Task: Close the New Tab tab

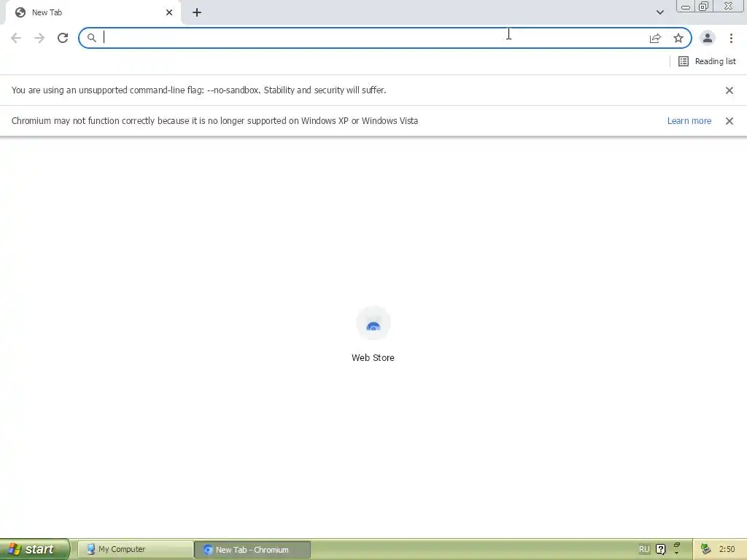Action: pyautogui.click(x=169, y=12)
